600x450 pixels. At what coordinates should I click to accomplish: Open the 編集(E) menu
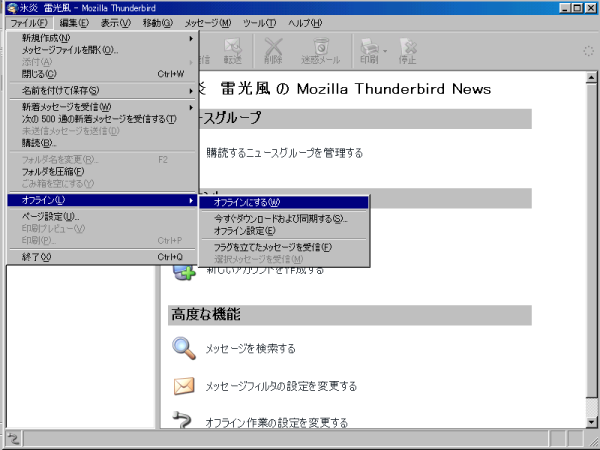74,23
